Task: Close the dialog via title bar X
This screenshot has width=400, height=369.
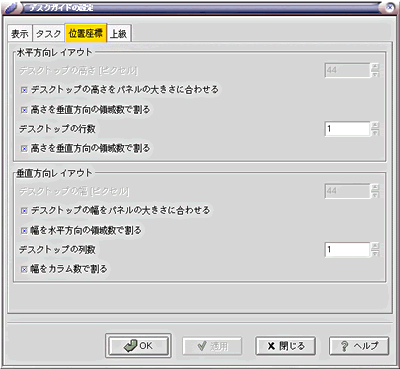Action: (390, 7)
